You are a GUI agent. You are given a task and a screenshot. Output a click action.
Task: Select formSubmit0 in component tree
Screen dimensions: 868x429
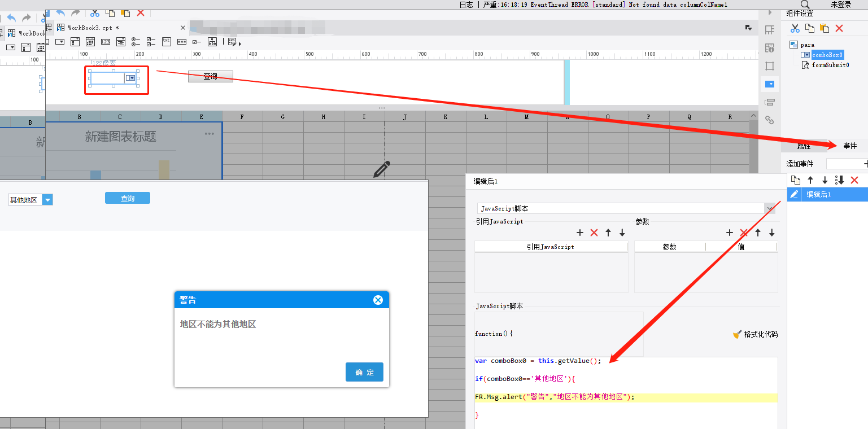pos(830,65)
